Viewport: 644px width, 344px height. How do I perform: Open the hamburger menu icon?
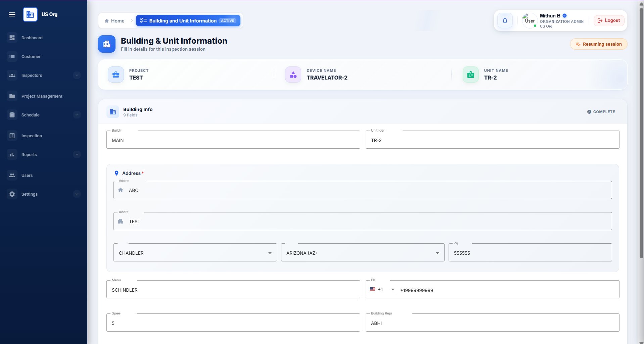[12, 14]
